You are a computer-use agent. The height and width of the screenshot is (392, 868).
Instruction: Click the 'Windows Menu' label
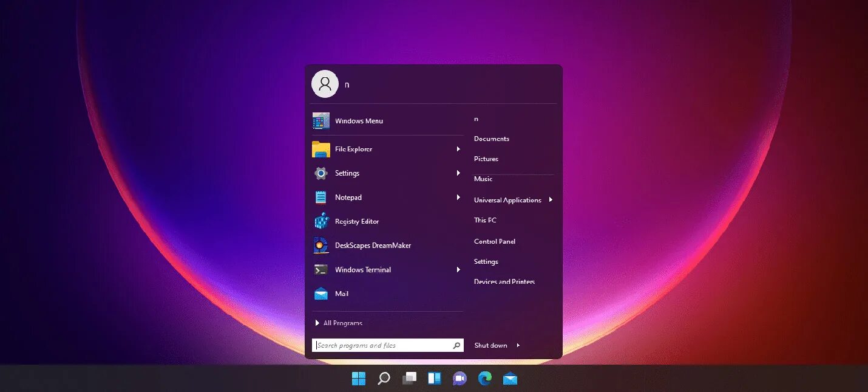tap(359, 121)
